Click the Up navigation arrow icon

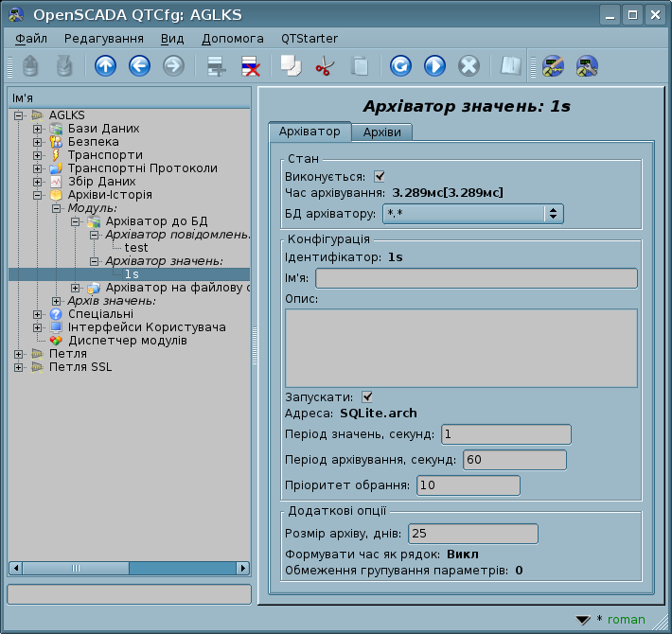click(105, 66)
